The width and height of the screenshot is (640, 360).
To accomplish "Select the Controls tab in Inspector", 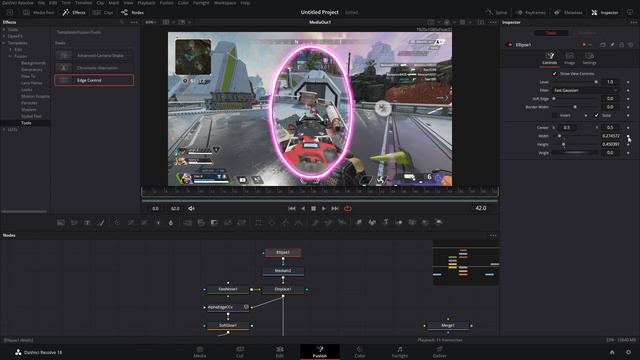I will [549, 58].
